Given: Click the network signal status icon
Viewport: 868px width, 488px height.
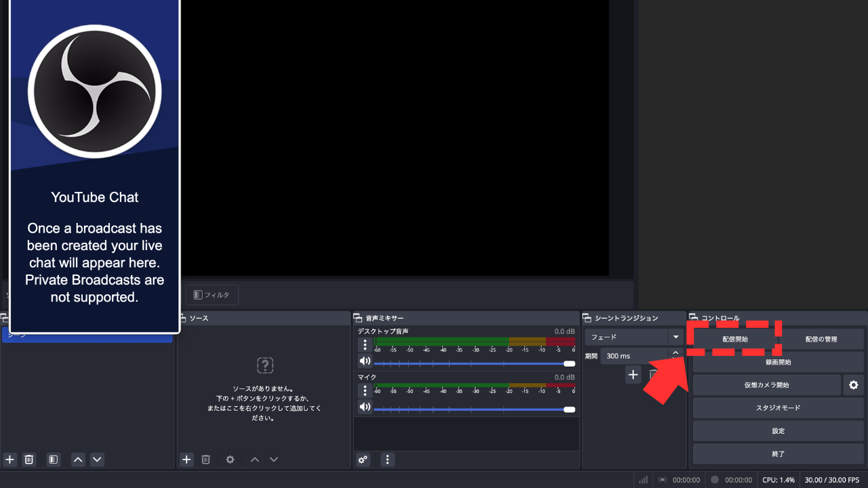Looking at the screenshot, I should (x=643, y=480).
